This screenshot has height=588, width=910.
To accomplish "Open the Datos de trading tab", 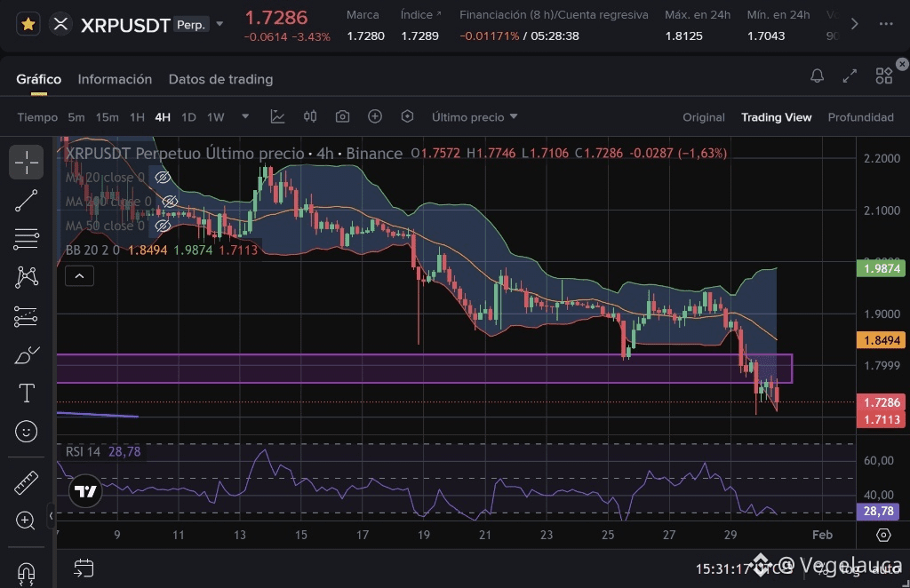I will [x=220, y=79].
